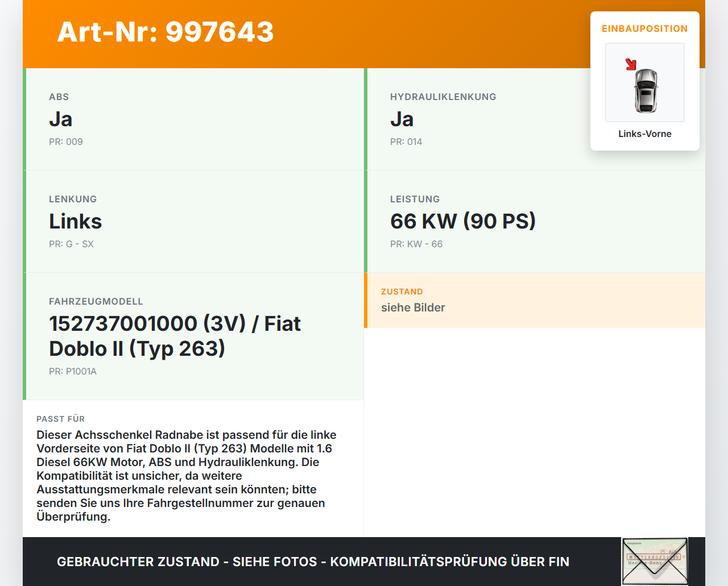Image resolution: width=728 pixels, height=586 pixels.
Task: Click the Hydrauliklenkung value Ja
Action: pos(402,119)
